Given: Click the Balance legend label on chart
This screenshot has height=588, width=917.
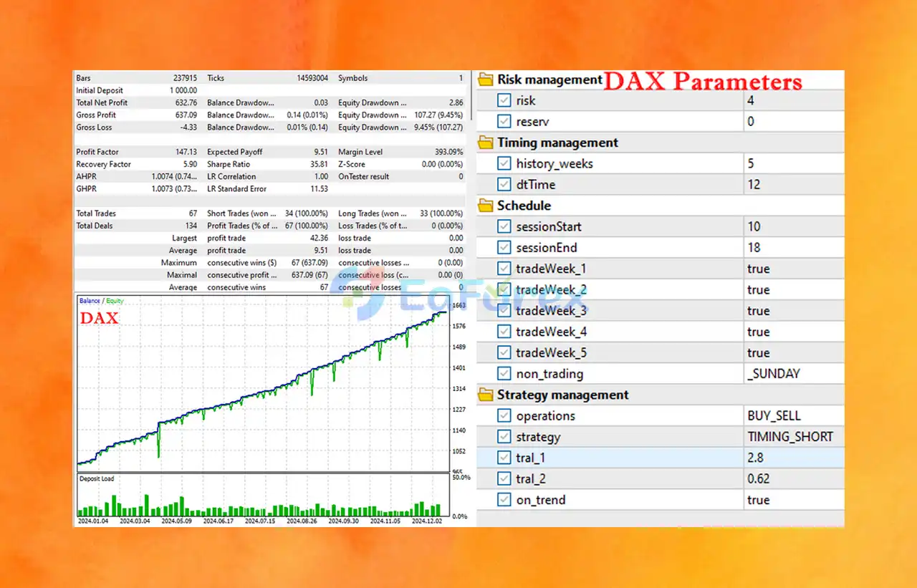Looking at the screenshot, I should click(x=90, y=302).
